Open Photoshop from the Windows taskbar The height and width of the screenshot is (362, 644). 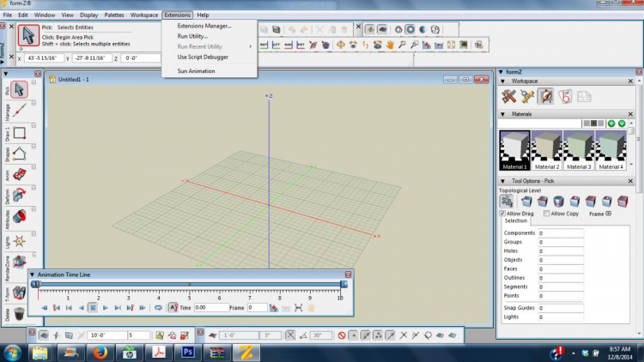(188, 351)
